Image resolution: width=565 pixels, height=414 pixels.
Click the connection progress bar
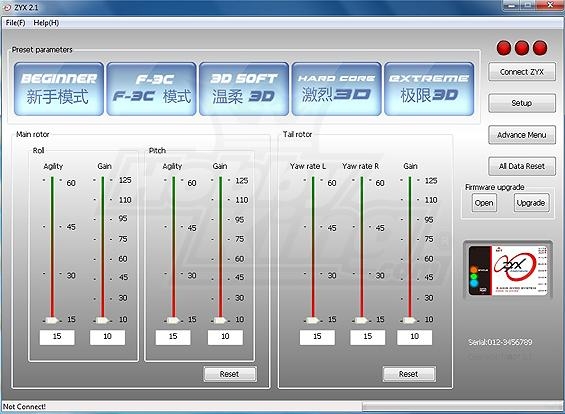click(x=463, y=406)
